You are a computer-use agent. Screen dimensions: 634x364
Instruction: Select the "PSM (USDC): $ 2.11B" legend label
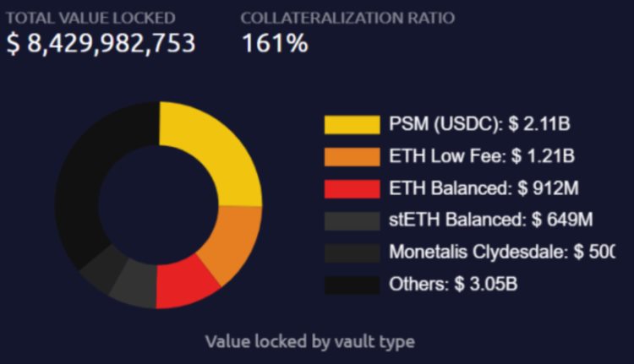[x=479, y=124]
